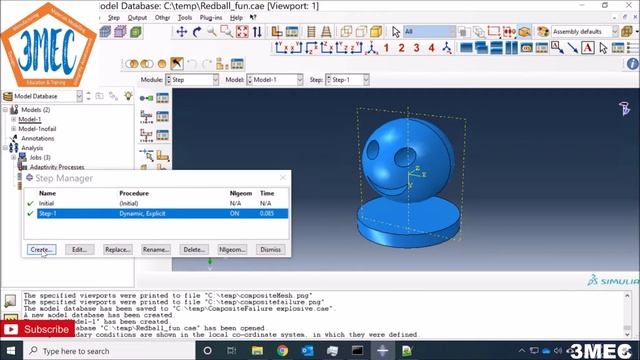640x360 pixels.
Task: Turn perspective off with ladder icon
Action: (x=311, y=32)
